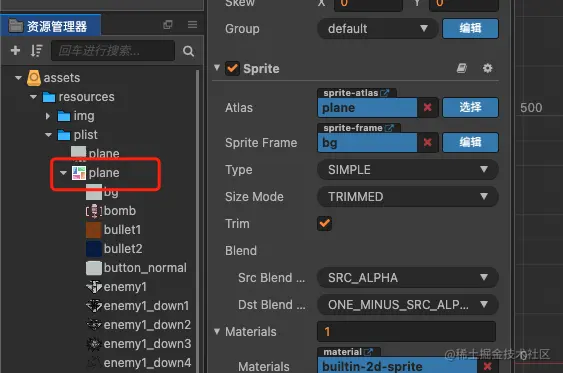Select the plist folder row
Screen dimensions: 563x373
pos(77,135)
